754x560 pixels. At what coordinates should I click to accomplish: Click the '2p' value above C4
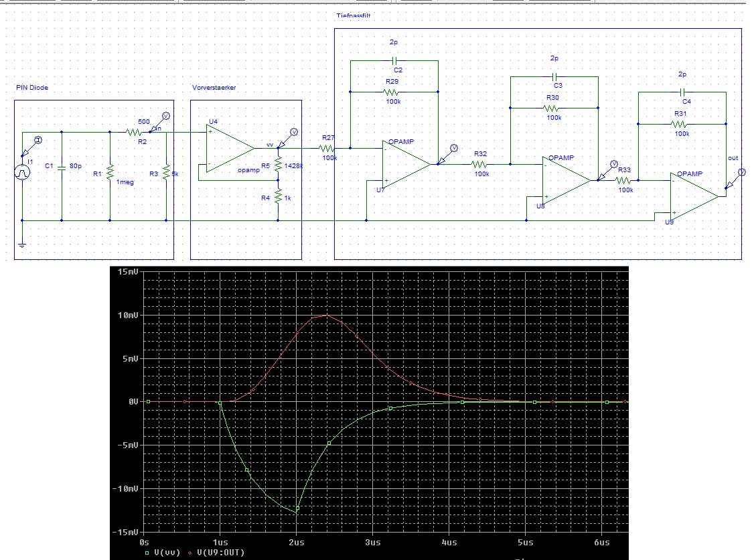682,74
